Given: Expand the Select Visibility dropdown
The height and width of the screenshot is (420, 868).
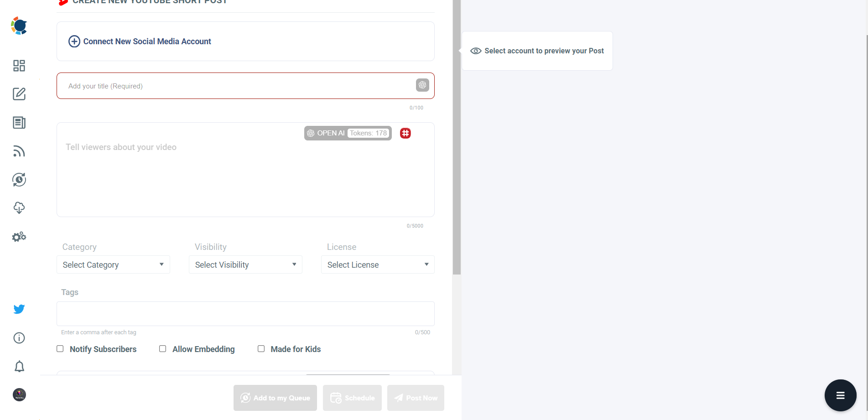Looking at the screenshot, I should coord(245,264).
